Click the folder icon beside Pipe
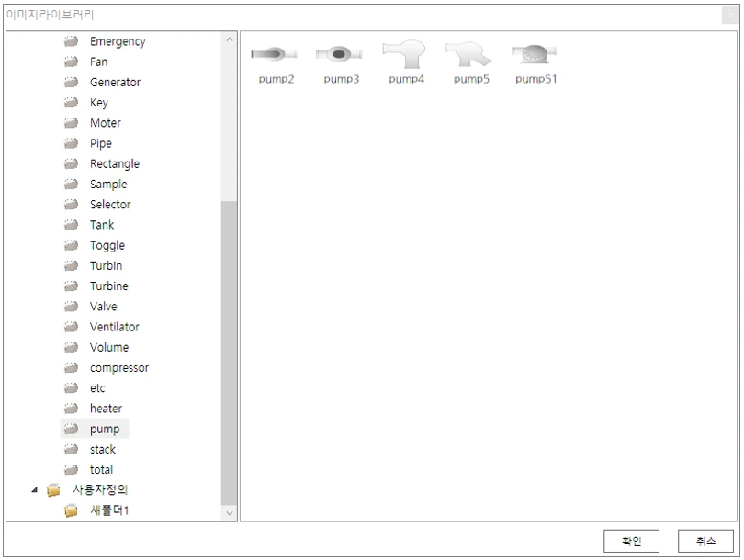 click(71, 143)
